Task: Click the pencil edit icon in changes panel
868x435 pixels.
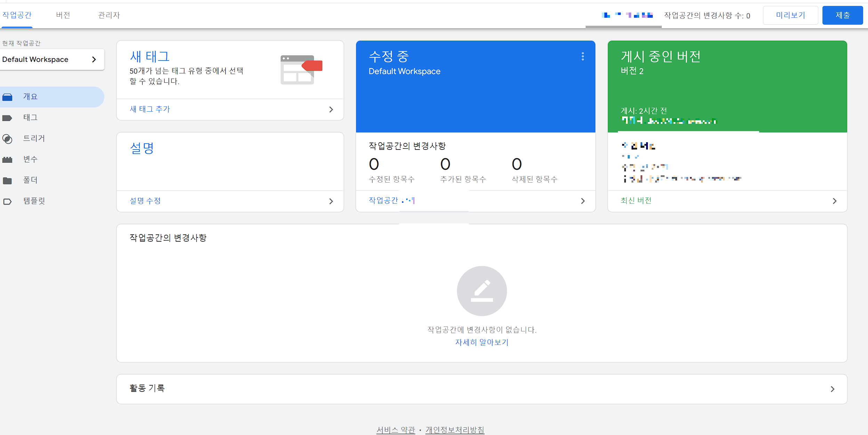Action: coord(482,291)
